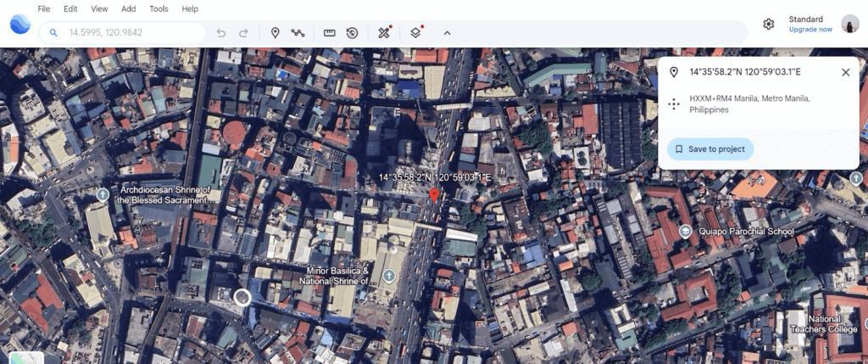The height and width of the screenshot is (364, 868).
Task: Click the undo arrow in the toolbar
Action: (x=221, y=33)
